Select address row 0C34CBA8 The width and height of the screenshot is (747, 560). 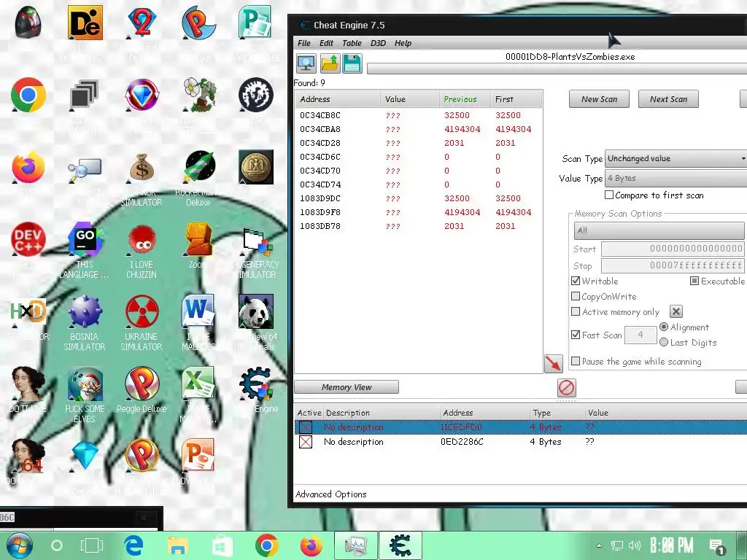tap(418, 129)
